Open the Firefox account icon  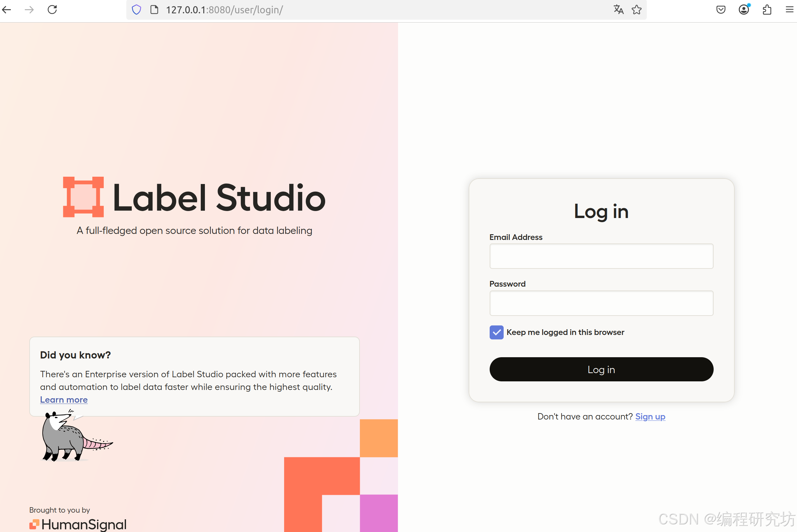pos(744,10)
